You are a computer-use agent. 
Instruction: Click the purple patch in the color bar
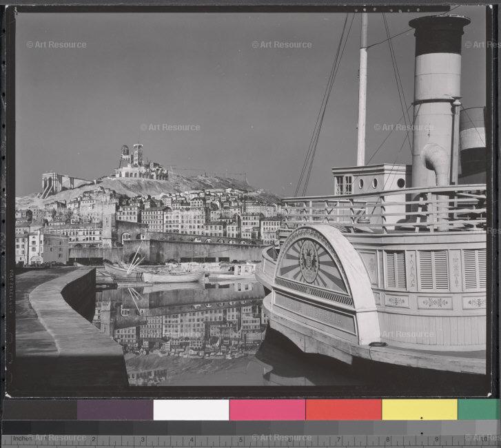(115, 409)
